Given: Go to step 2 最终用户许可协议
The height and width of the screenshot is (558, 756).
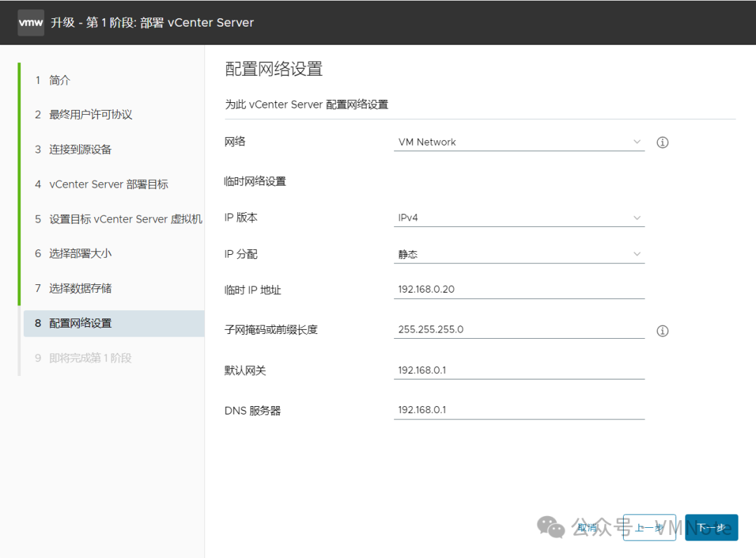Looking at the screenshot, I should click(83, 115).
